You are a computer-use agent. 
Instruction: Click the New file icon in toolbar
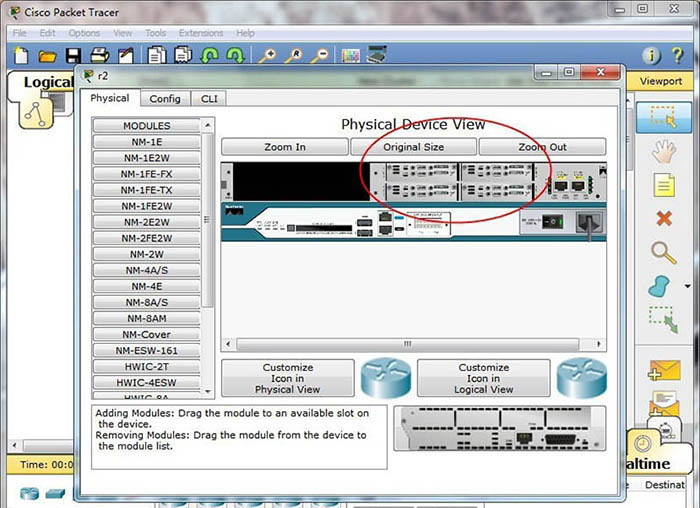point(21,55)
